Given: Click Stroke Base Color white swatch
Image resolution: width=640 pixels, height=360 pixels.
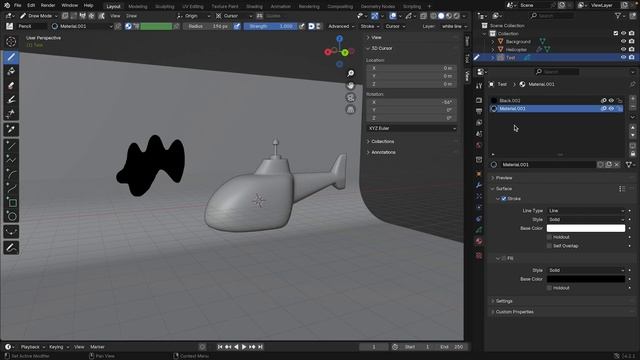Looking at the screenshot, I should click(586, 228).
